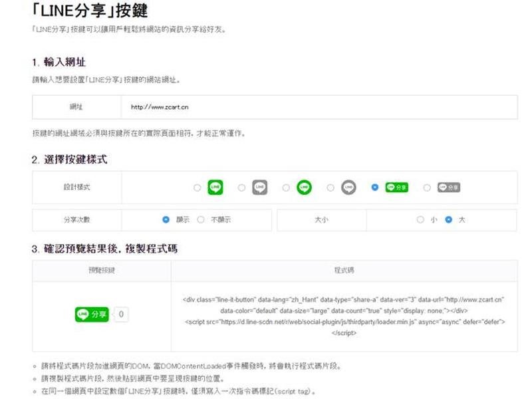Screen dimensions: 532x399
Task: Set button size to 大
Action: tap(449, 220)
